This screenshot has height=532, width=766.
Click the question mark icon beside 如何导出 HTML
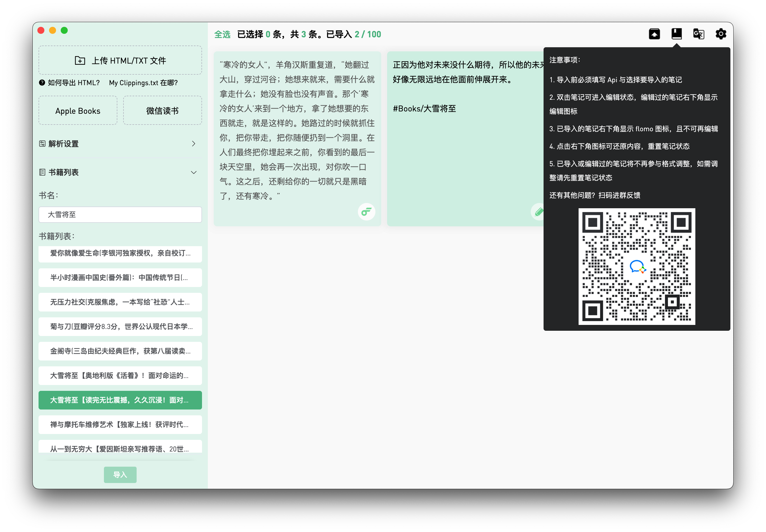tap(42, 83)
